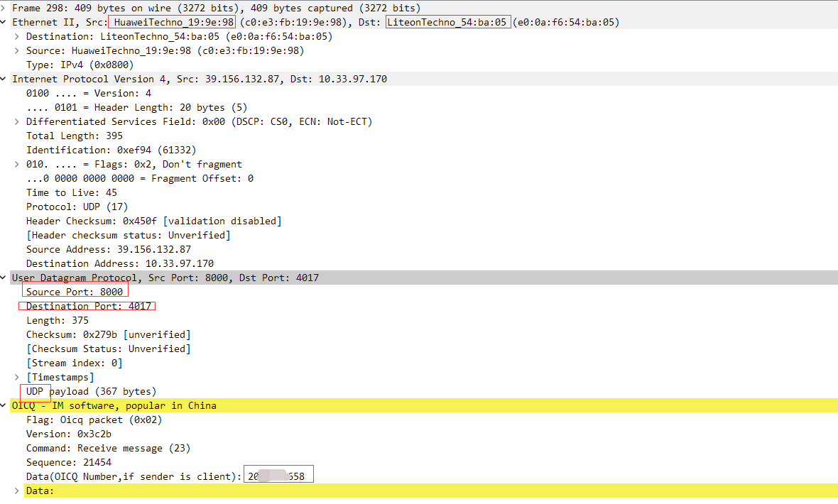Expand the yellow Data row at the bottom

coord(18,491)
